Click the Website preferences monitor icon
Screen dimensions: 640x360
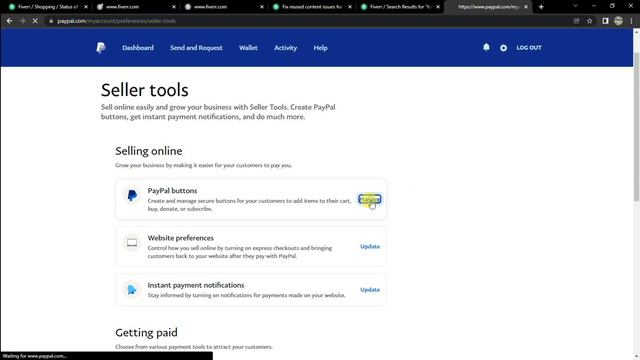point(132,242)
